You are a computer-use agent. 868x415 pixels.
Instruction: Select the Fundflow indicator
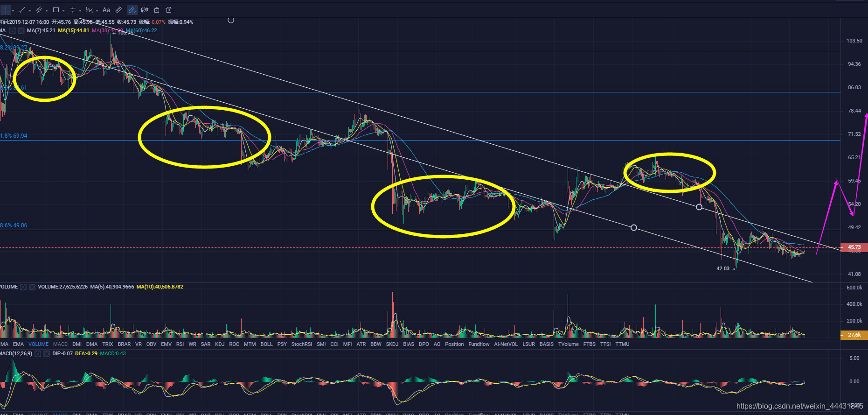[479, 344]
